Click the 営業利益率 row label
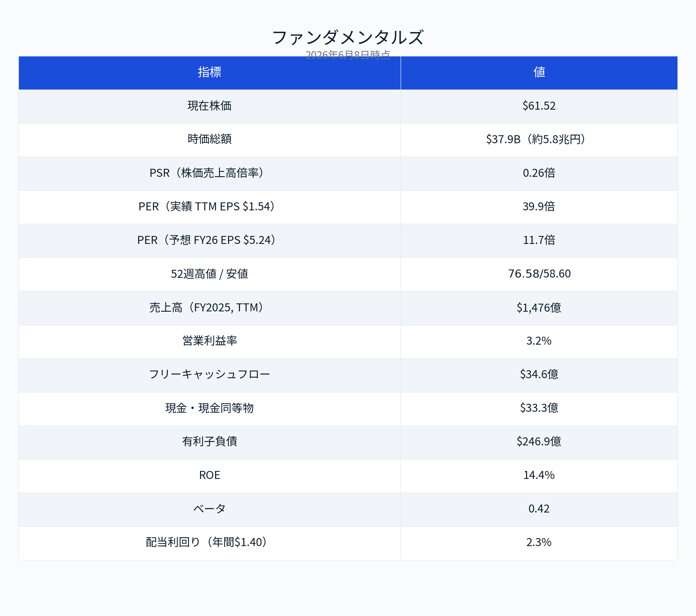The width and height of the screenshot is (696, 616). coord(209,341)
